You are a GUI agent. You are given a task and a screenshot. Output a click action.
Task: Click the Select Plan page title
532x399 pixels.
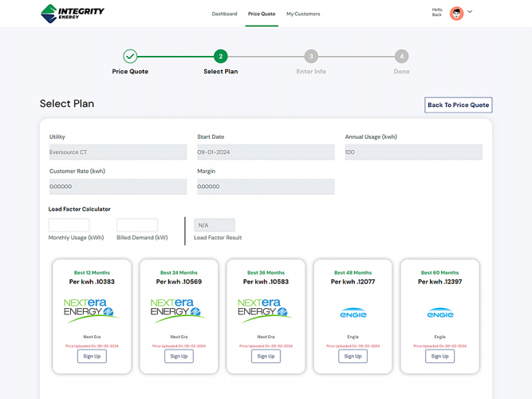(67, 104)
